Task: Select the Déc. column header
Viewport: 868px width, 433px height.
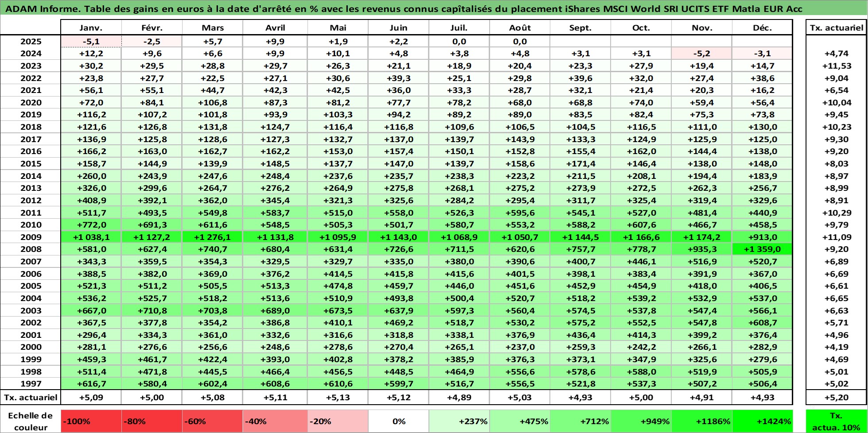Action: pos(762,27)
